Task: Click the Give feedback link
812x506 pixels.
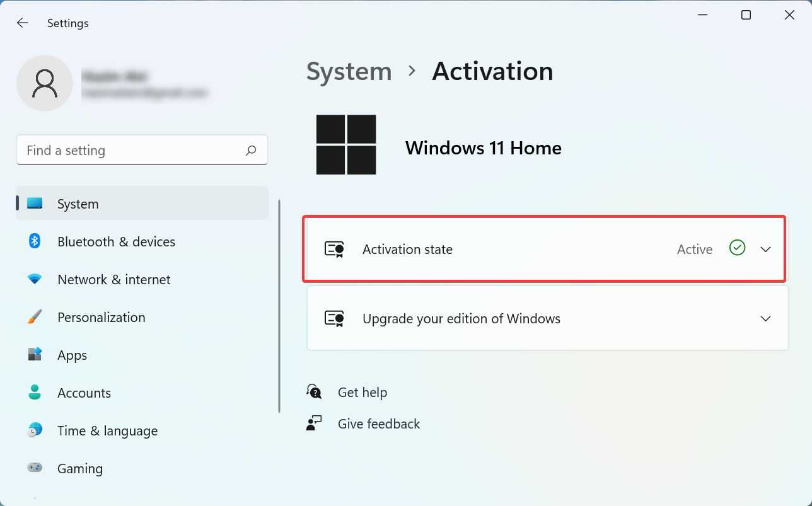Action: coord(378,423)
